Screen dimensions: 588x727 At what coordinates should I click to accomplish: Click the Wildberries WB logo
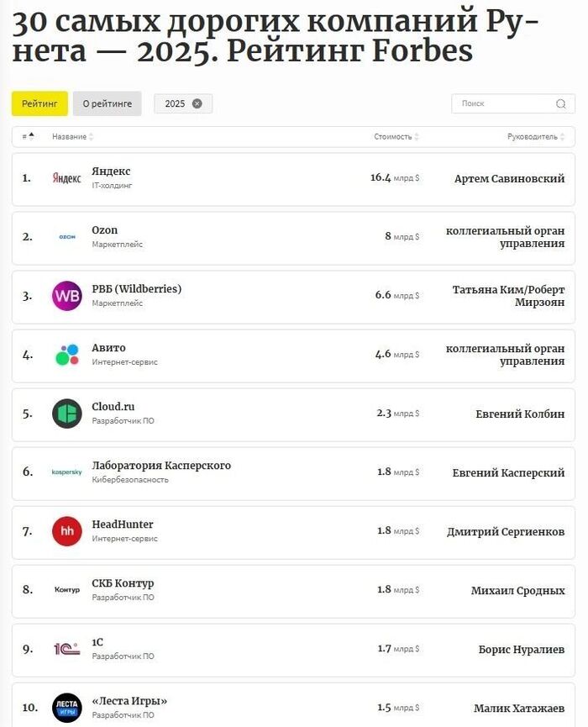(x=67, y=296)
